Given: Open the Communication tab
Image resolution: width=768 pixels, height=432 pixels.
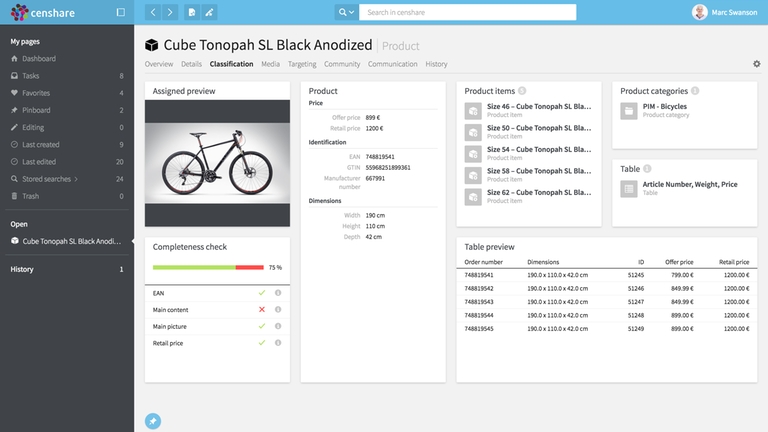Looking at the screenshot, I should coord(392,64).
